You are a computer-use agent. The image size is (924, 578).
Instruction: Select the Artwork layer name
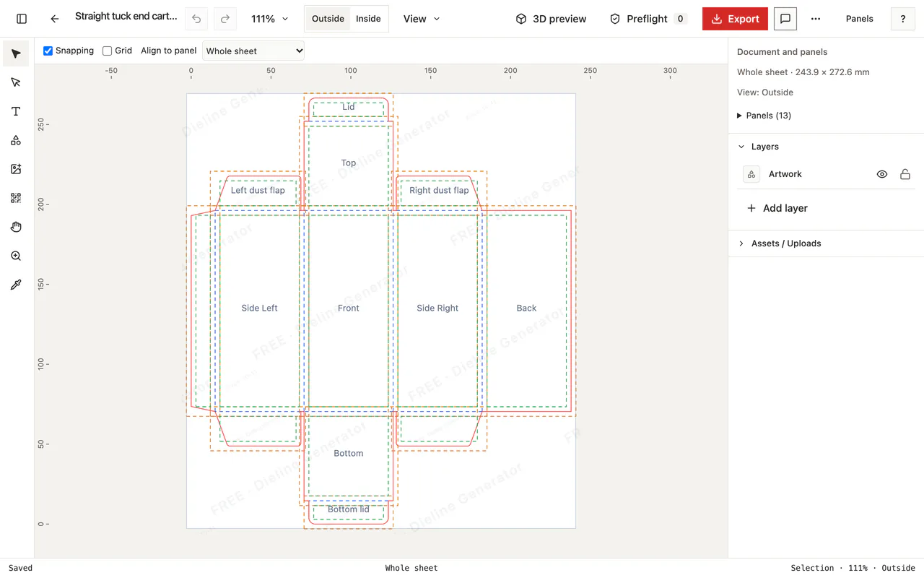(785, 174)
